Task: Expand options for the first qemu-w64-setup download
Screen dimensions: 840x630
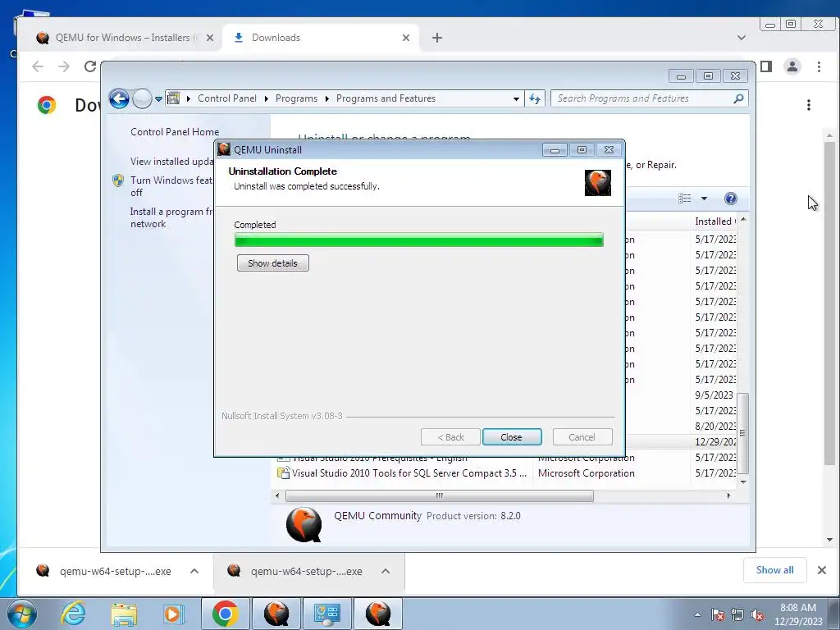Action: [194, 571]
